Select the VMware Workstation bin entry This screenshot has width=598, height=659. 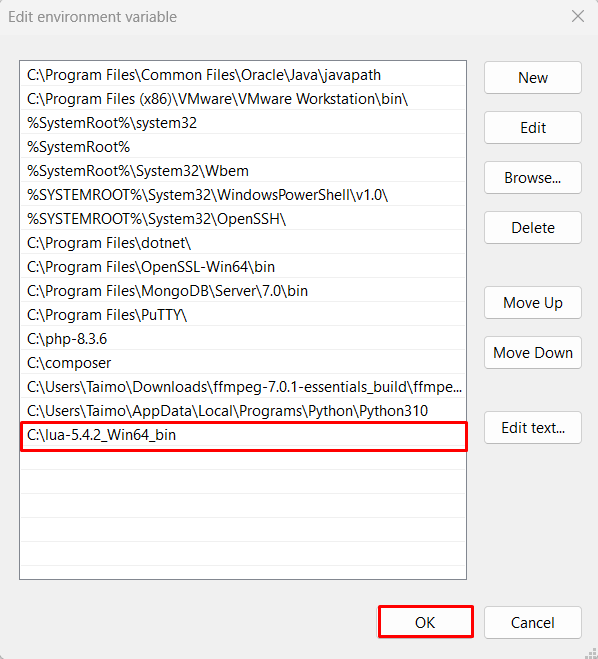243,99
